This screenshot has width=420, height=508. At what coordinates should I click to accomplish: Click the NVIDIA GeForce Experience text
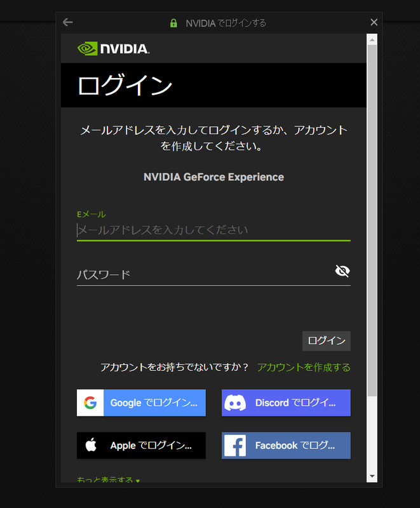click(213, 177)
